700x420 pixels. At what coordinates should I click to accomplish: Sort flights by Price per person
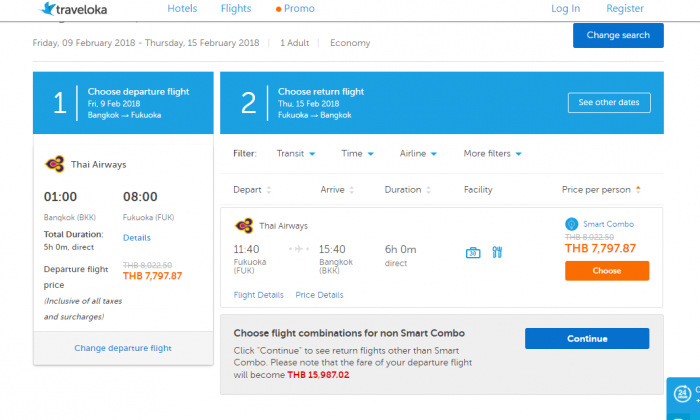tap(601, 190)
